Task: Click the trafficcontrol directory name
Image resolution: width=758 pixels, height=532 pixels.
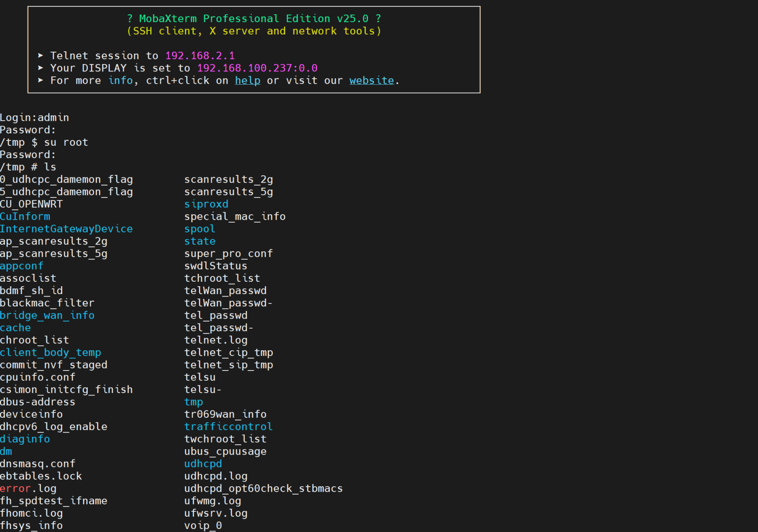Action: click(229, 427)
